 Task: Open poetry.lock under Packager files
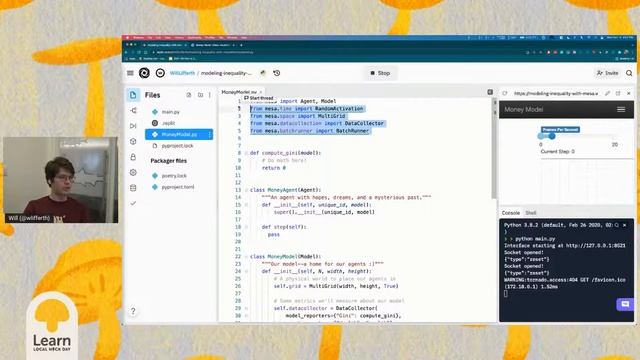[x=174, y=176]
